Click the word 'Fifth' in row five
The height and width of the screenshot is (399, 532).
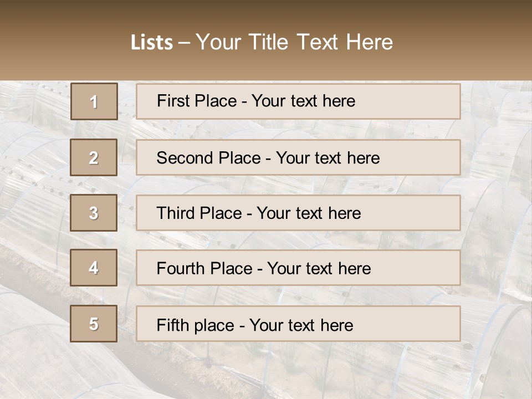(x=171, y=325)
